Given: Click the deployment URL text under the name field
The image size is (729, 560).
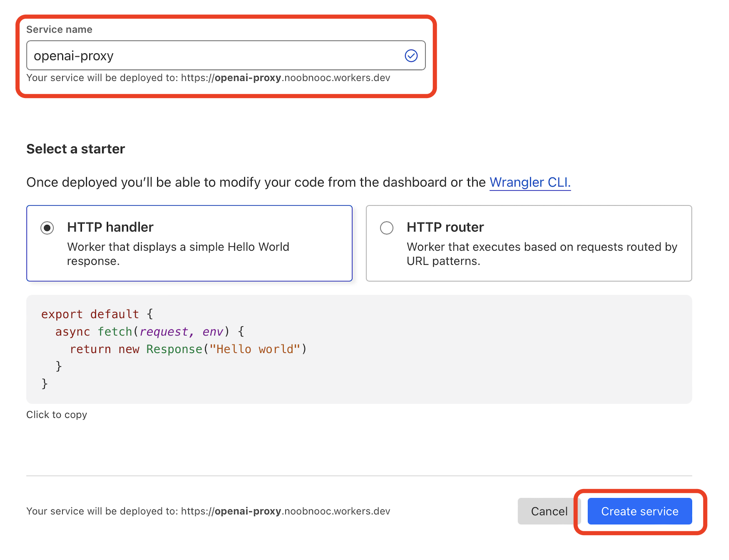Looking at the screenshot, I should pyautogui.click(x=208, y=78).
